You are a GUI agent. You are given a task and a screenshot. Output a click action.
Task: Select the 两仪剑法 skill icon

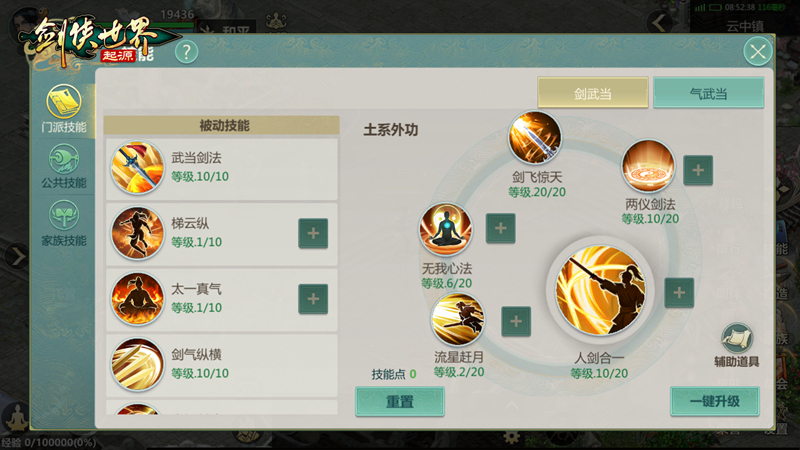click(648, 166)
